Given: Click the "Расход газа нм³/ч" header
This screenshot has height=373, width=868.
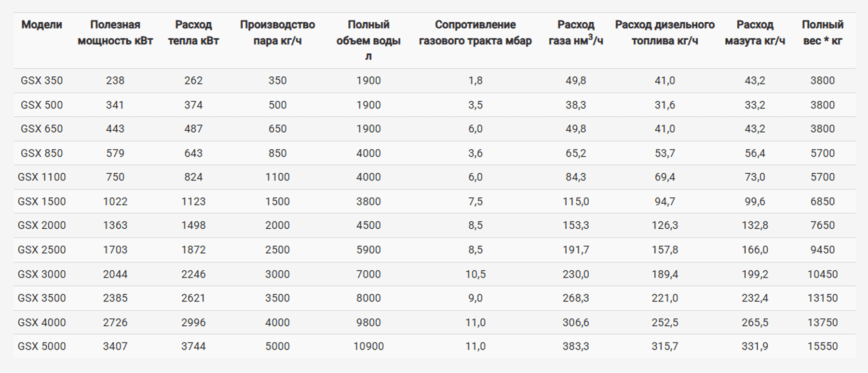Looking at the screenshot, I should tap(575, 32).
